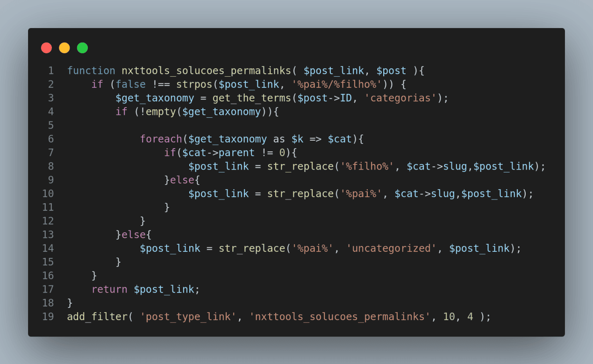Click line number 19 in the gutter
593x364 pixels.
[48, 316]
